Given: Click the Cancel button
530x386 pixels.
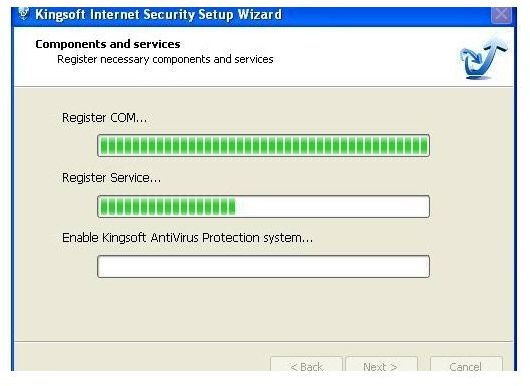Looking at the screenshot, I should [466, 365].
